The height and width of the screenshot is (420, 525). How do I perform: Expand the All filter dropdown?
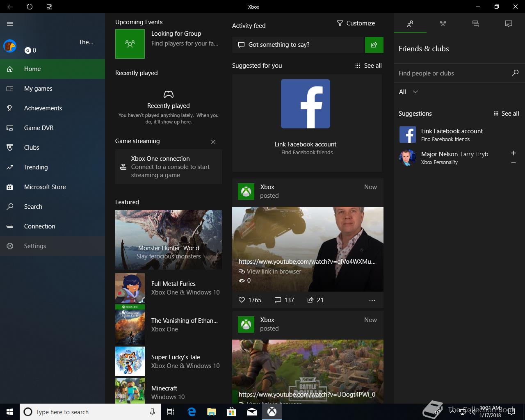(409, 92)
